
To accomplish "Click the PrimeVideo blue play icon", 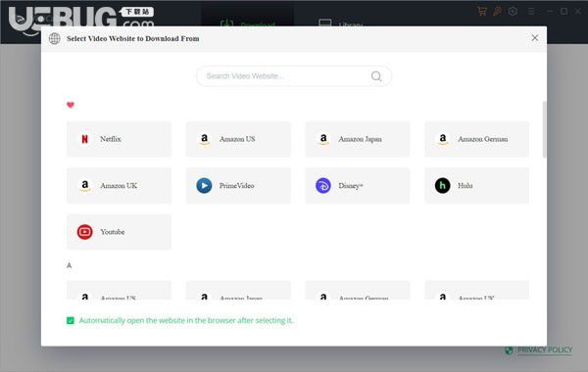I will tap(204, 185).
